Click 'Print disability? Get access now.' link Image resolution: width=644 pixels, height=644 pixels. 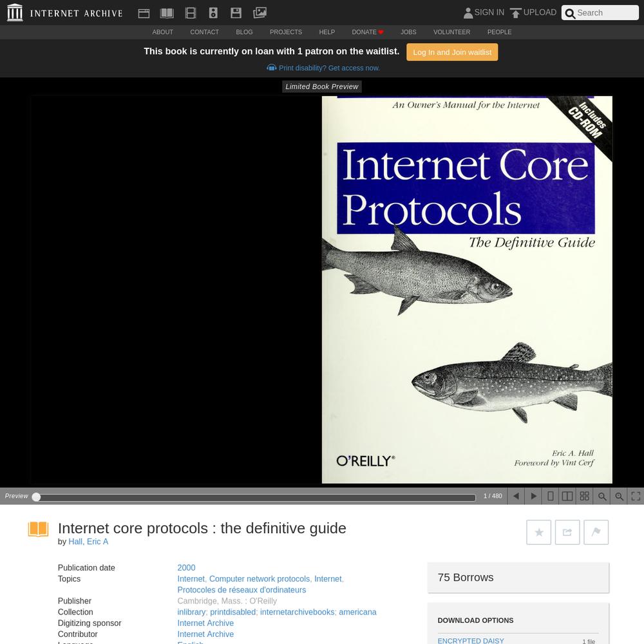click(x=329, y=68)
